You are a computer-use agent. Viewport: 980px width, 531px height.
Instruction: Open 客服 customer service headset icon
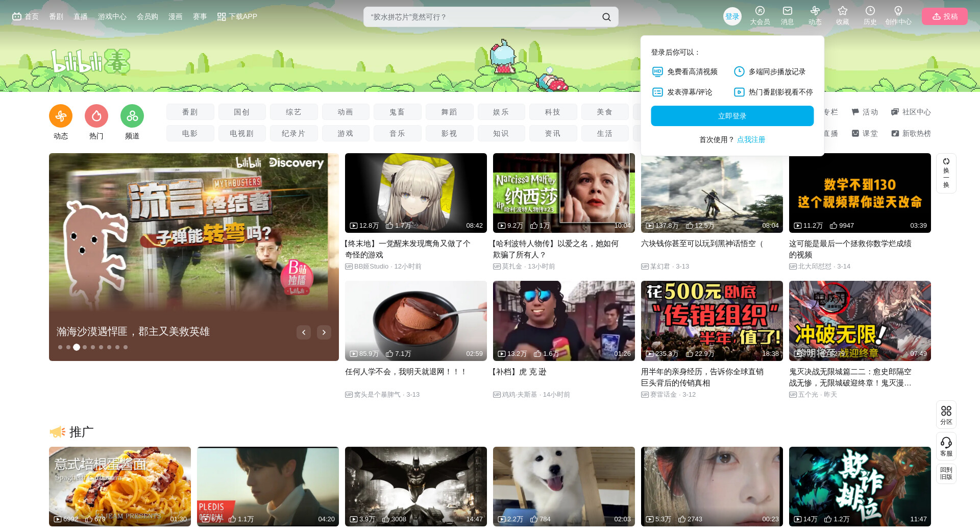946,443
